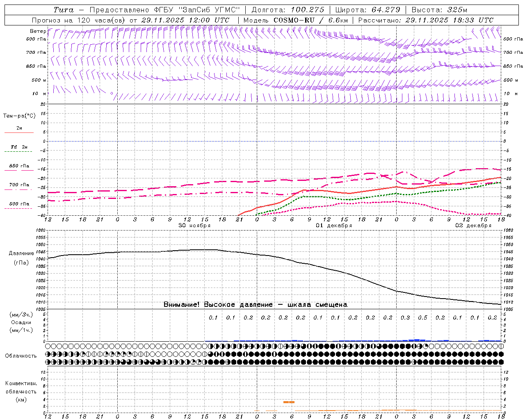525x420 pixels.
Task: Click the "Широта: 64.279" latitude value
Action: click(367, 10)
